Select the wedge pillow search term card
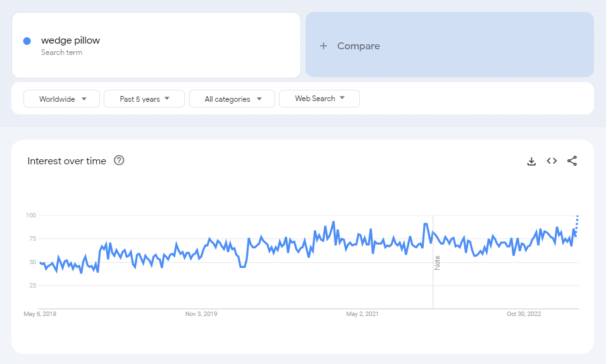This screenshot has height=364, width=606. point(156,45)
